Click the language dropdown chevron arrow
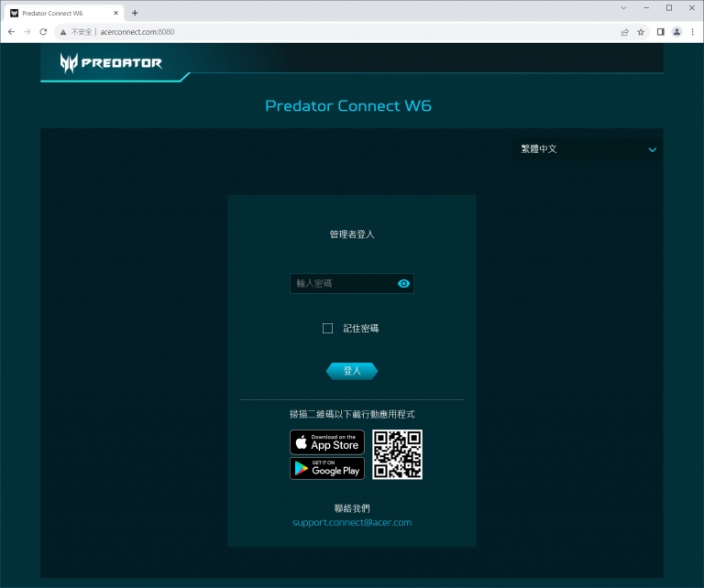The width and height of the screenshot is (704, 588). (x=653, y=150)
